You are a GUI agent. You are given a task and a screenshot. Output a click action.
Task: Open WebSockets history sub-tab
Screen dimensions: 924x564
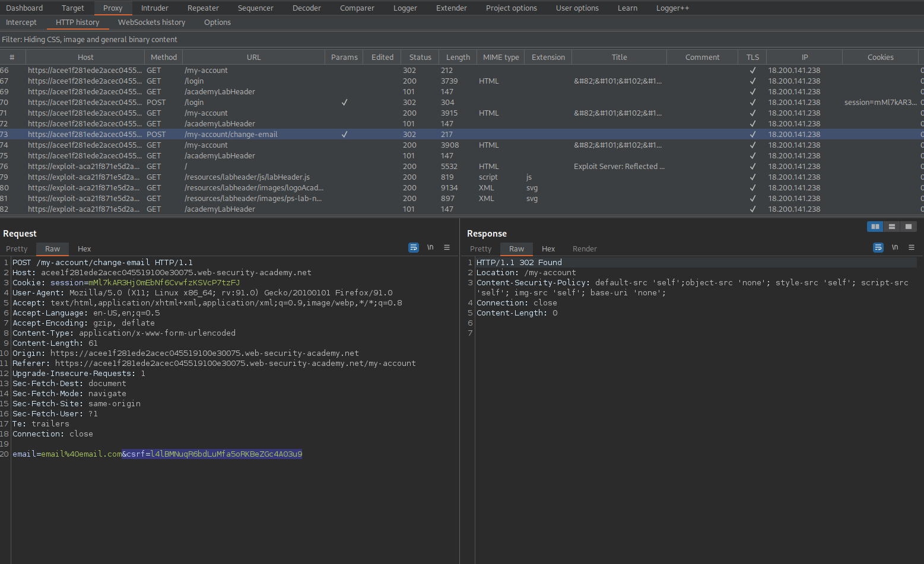[152, 22]
